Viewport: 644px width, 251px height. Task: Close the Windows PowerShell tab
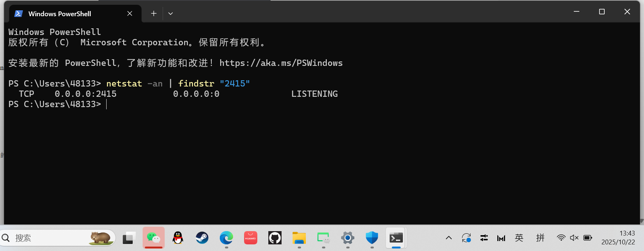pyautogui.click(x=130, y=14)
